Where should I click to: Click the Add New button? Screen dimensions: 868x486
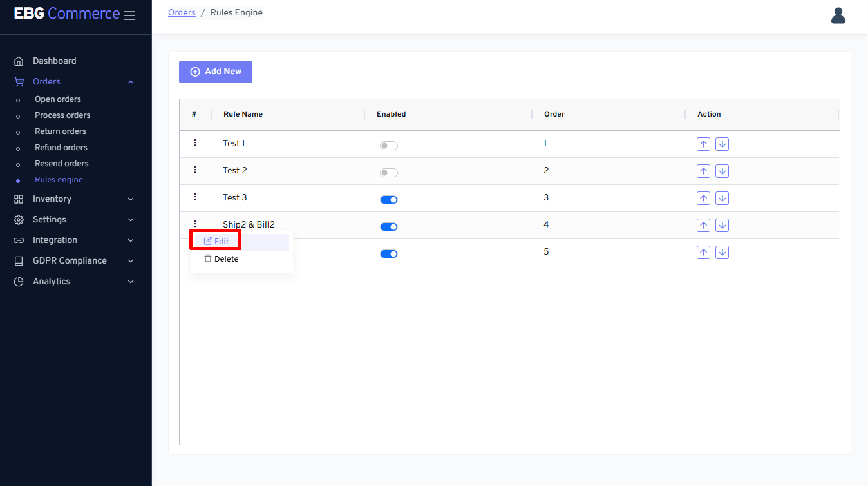216,72
